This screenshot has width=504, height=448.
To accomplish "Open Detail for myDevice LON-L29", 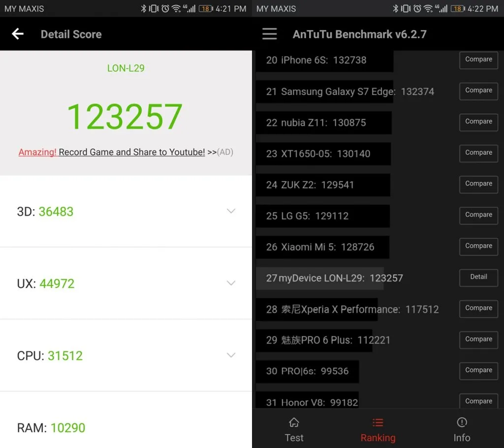I will [x=478, y=278].
